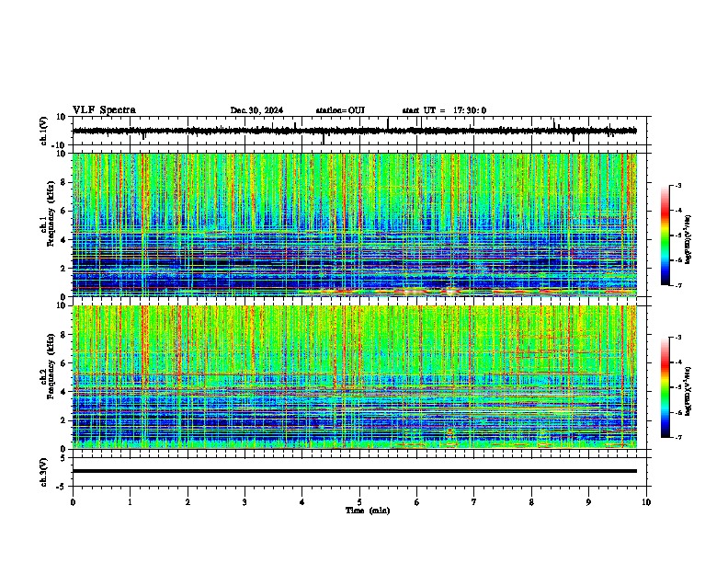Click the "start UT = 17:30:0" text

point(444,110)
